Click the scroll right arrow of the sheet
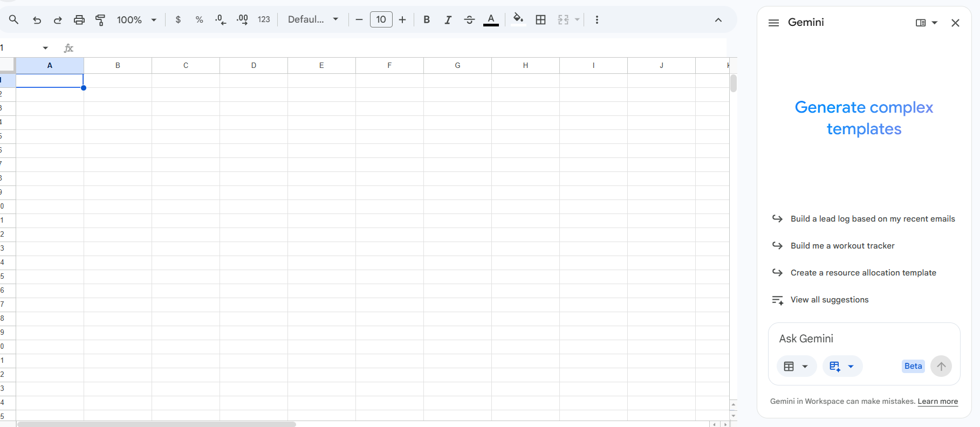The image size is (980, 427). [x=725, y=424]
